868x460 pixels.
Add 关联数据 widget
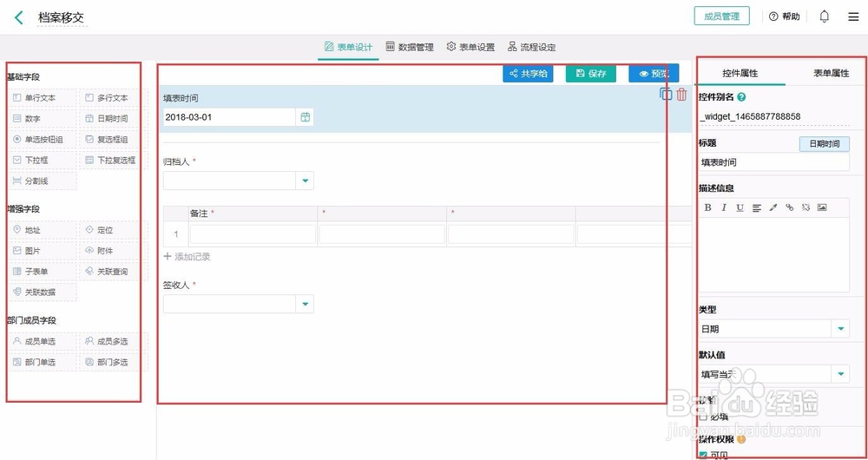point(41,292)
